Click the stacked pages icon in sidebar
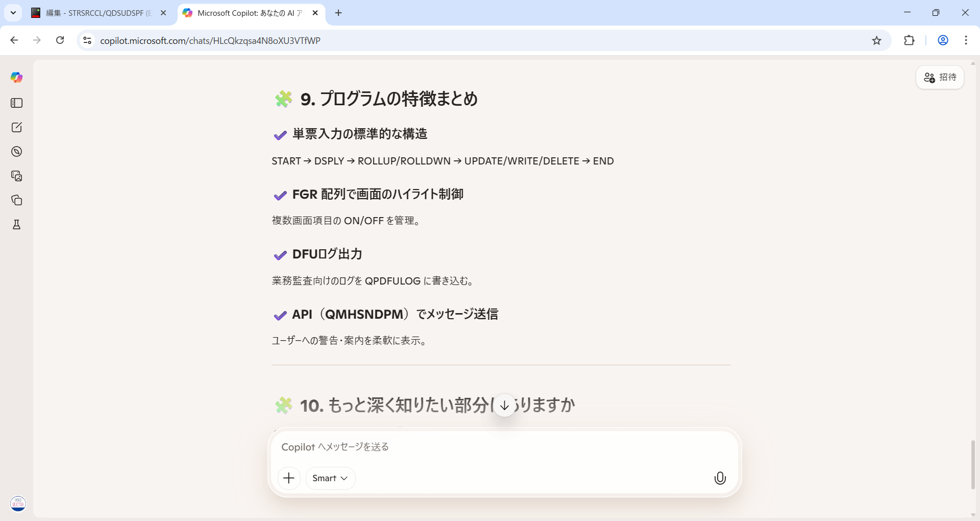The image size is (980, 521). coord(16,200)
